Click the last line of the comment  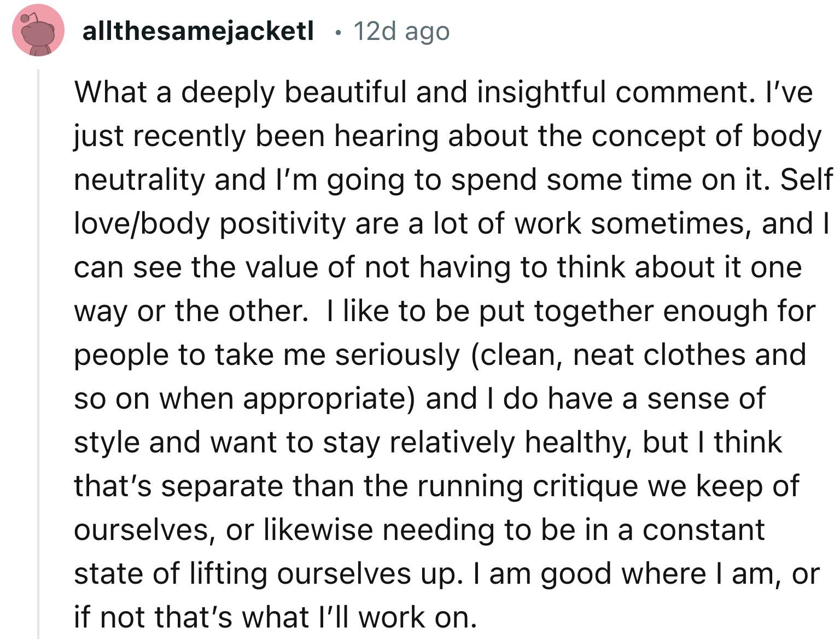coord(275,617)
